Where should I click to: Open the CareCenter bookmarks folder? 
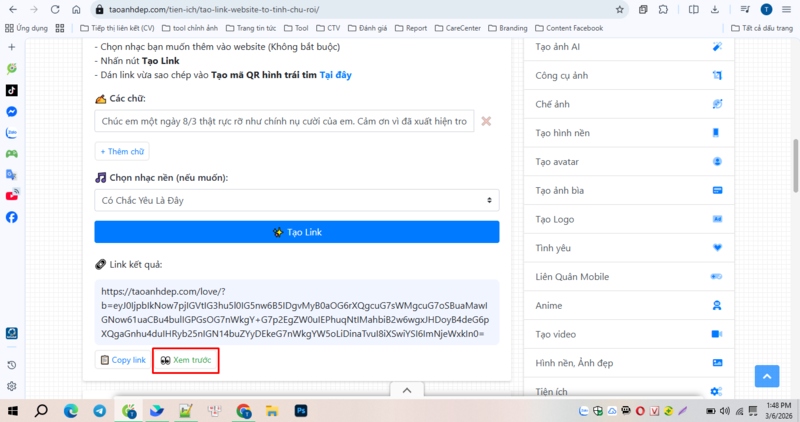469,28
